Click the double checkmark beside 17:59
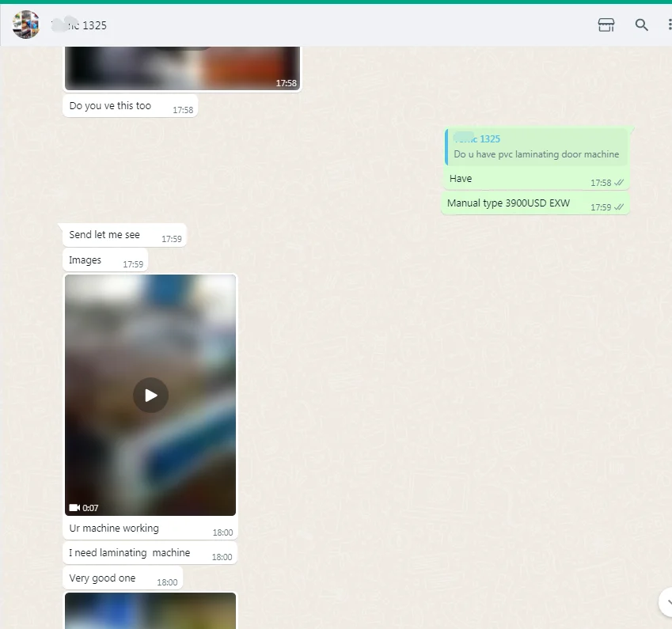 pyautogui.click(x=619, y=207)
